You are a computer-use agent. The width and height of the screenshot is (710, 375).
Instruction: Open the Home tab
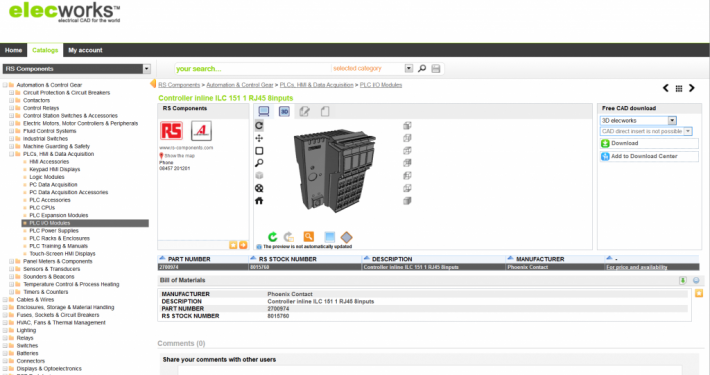point(14,50)
